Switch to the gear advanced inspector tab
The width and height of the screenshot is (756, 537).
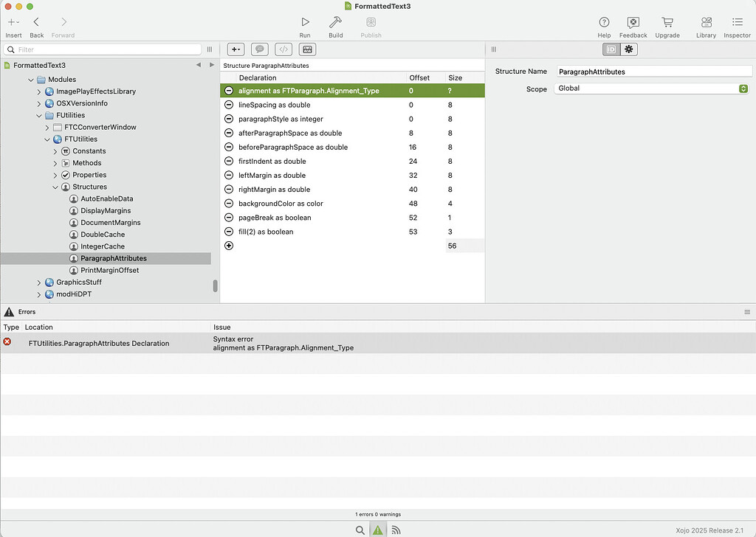tap(628, 49)
